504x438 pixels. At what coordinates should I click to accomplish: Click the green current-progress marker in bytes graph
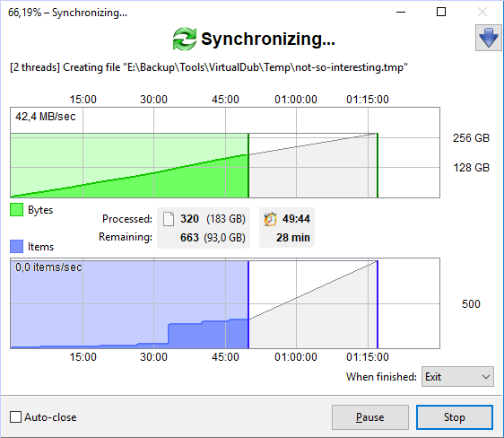click(248, 165)
